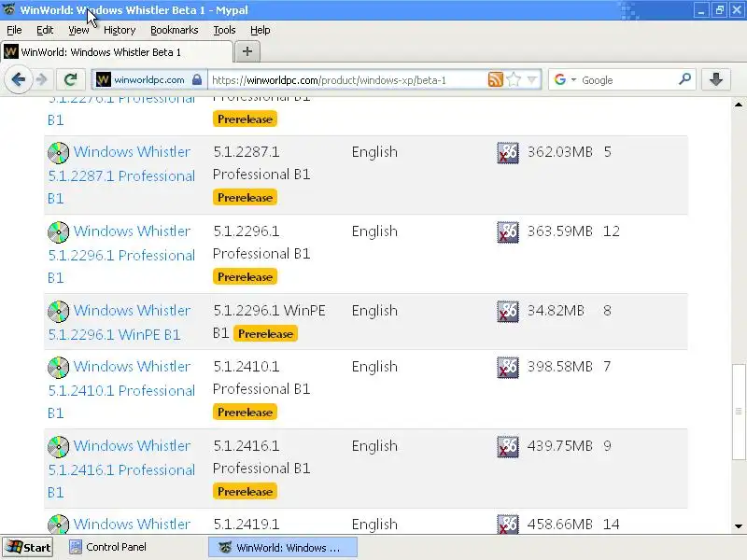Click Prerelease badge in 5.1.2416.1 row
This screenshot has height=560, width=747.
[245, 492]
